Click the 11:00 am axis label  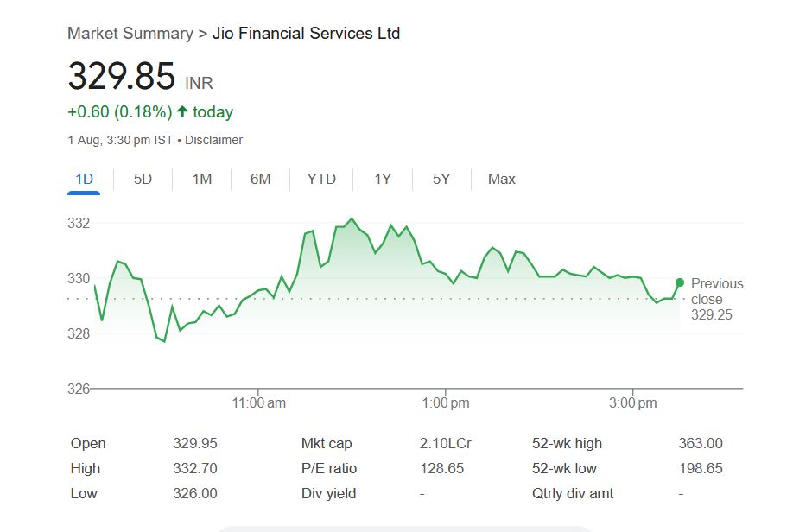[259, 403]
